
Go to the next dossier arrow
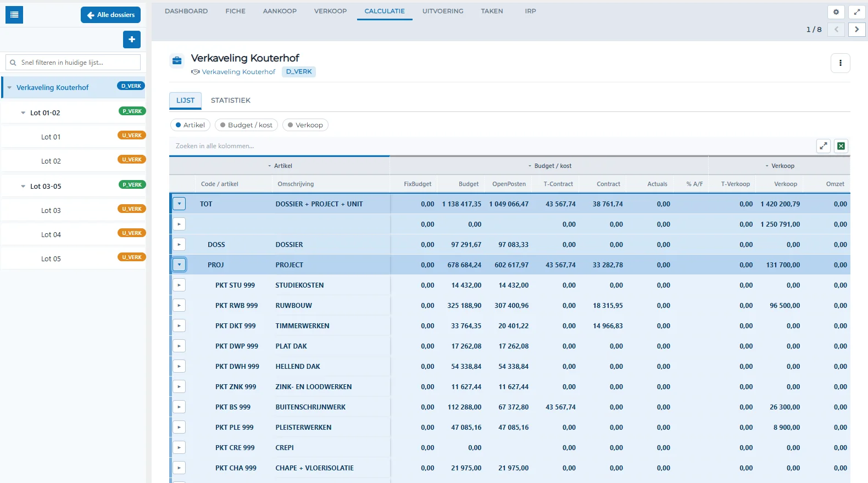coord(857,30)
